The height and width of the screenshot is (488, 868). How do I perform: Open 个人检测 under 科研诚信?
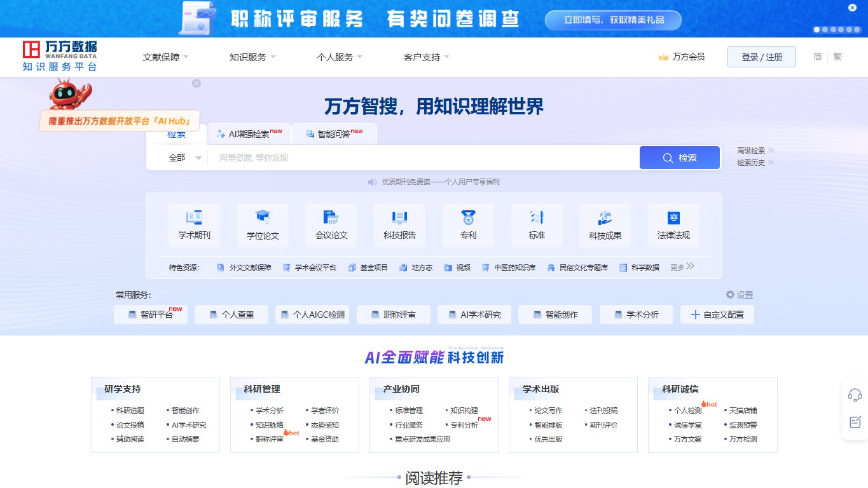coord(687,410)
